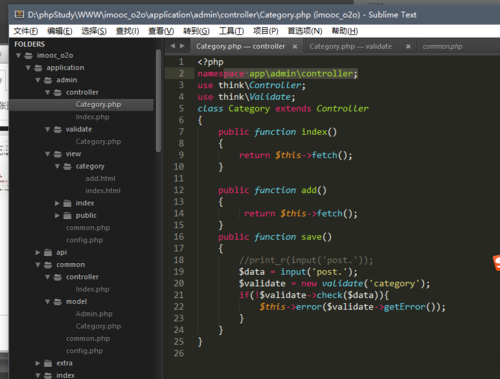The image size is (500, 379).
Task: Collapse the common folder arrow
Action: pos(38,265)
